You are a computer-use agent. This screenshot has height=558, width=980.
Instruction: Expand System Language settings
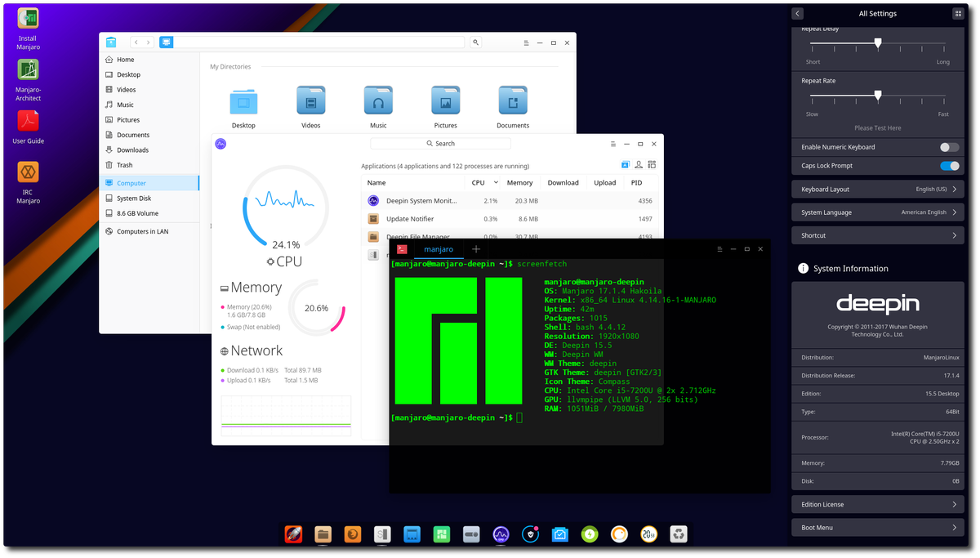click(x=877, y=212)
